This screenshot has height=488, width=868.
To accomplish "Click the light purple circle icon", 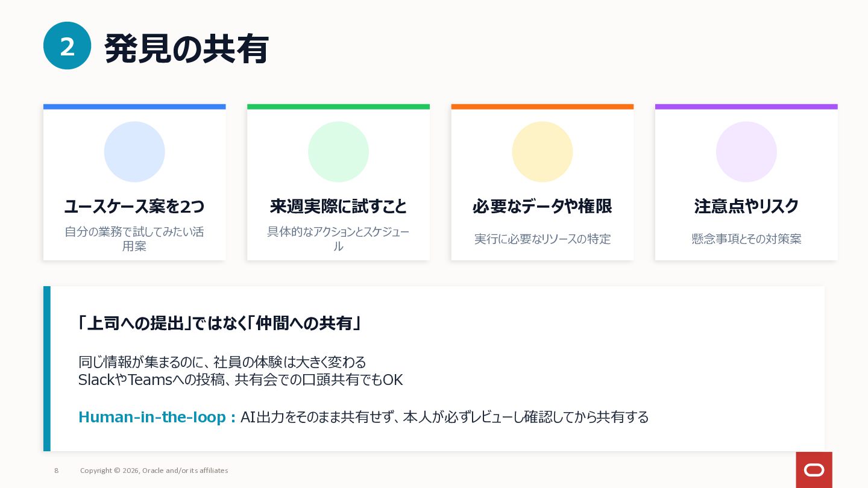I will [746, 152].
